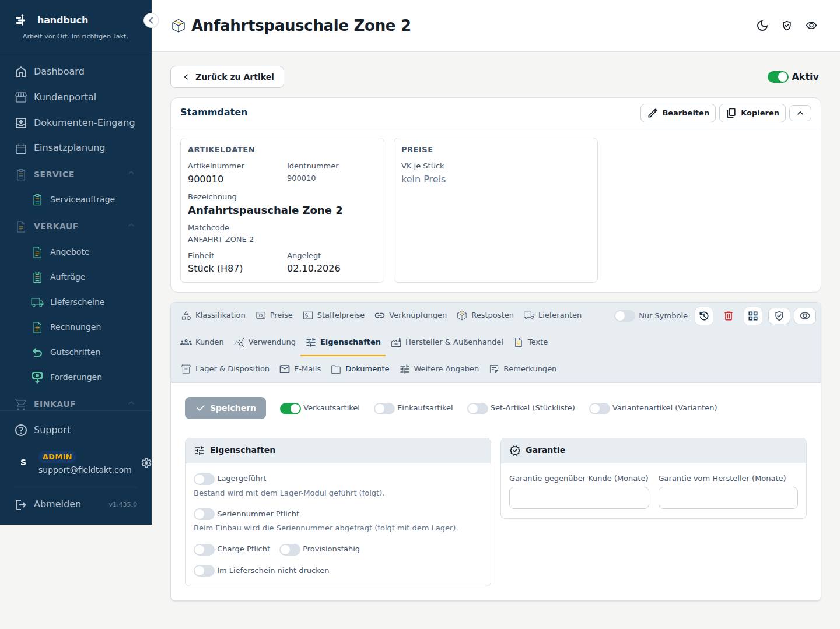Image resolution: width=840 pixels, height=629 pixels.
Task: Toggle Nur Symbole switch
Action: pyautogui.click(x=625, y=316)
